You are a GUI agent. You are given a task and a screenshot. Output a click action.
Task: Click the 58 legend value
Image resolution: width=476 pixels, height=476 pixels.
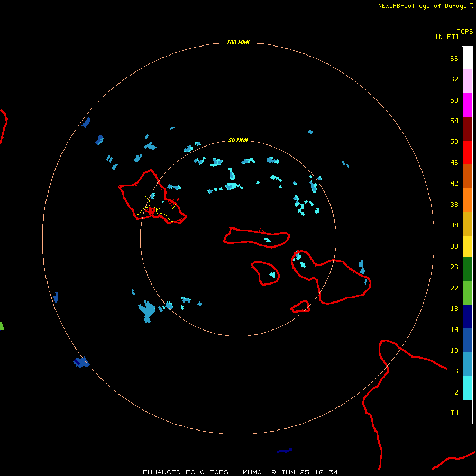tap(454, 100)
